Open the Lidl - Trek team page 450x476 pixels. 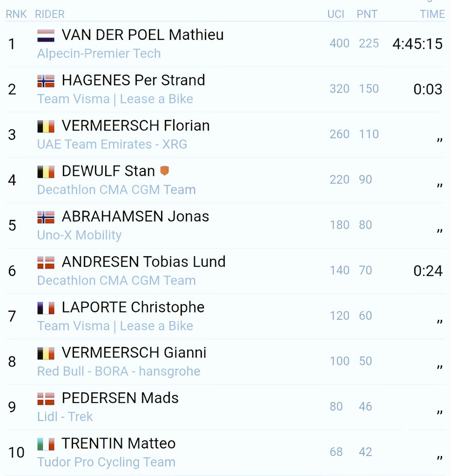(x=65, y=416)
